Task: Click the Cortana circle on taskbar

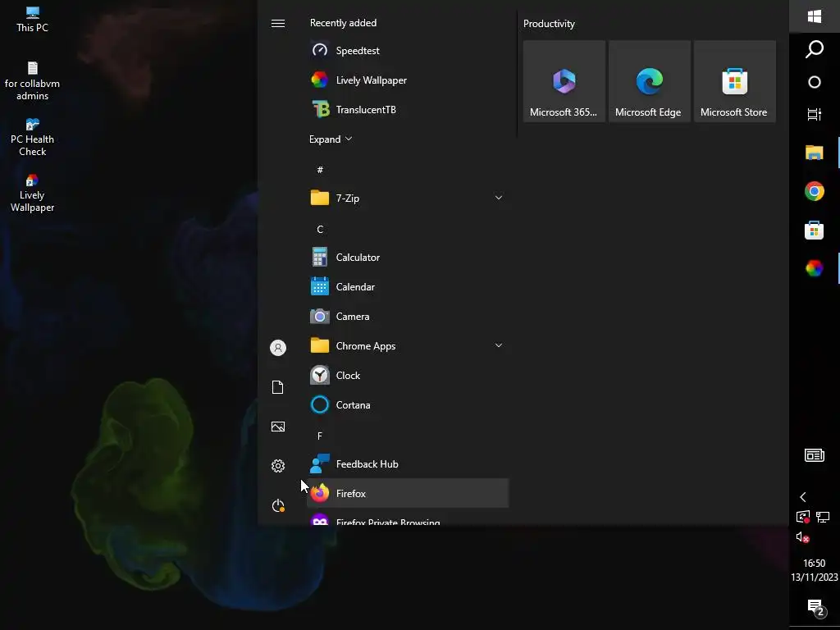Action: pos(815,82)
